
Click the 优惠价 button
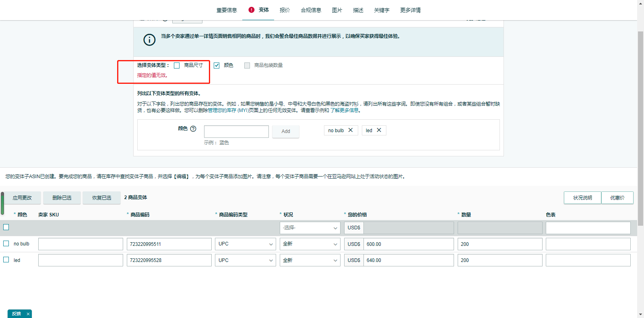617,197
